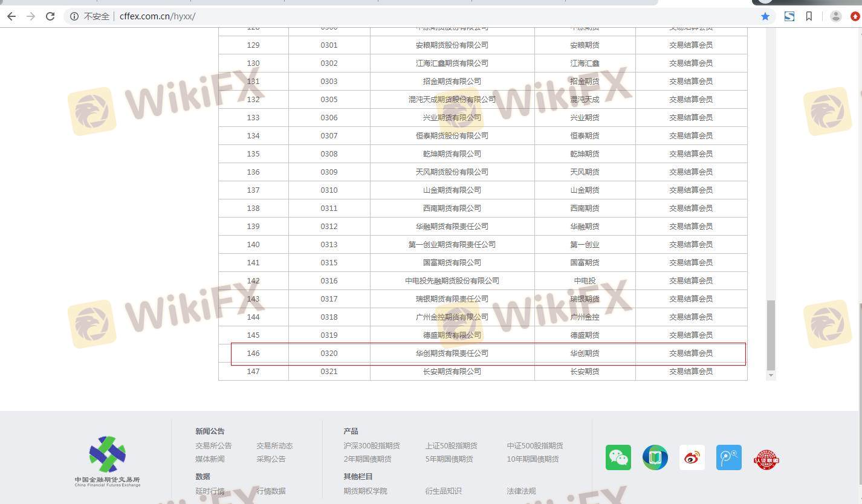
Task: Click member code 0320 in the table
Action: pyautogui.click(x=329, y=353)
